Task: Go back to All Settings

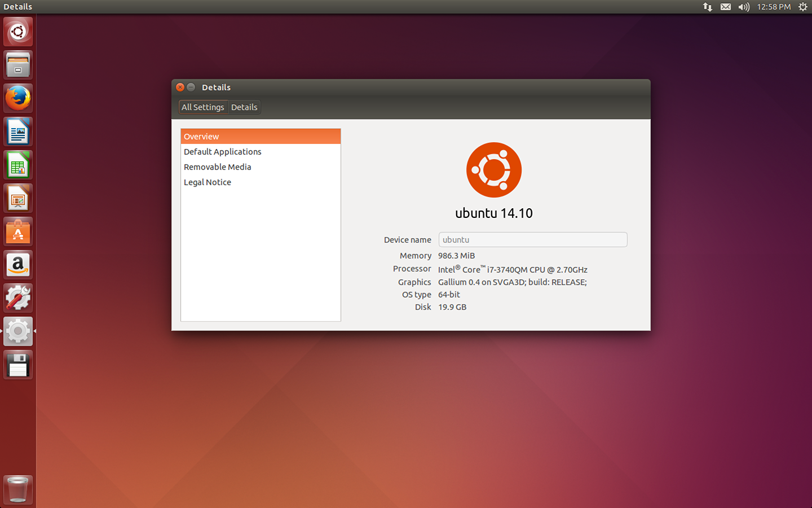Action: click(203, 107)
